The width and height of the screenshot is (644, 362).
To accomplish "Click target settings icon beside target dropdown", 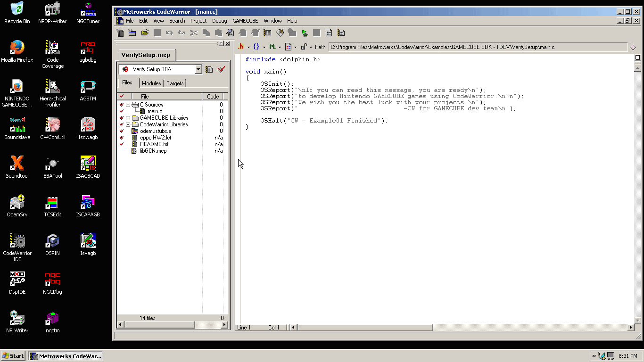I will (209, 69).
